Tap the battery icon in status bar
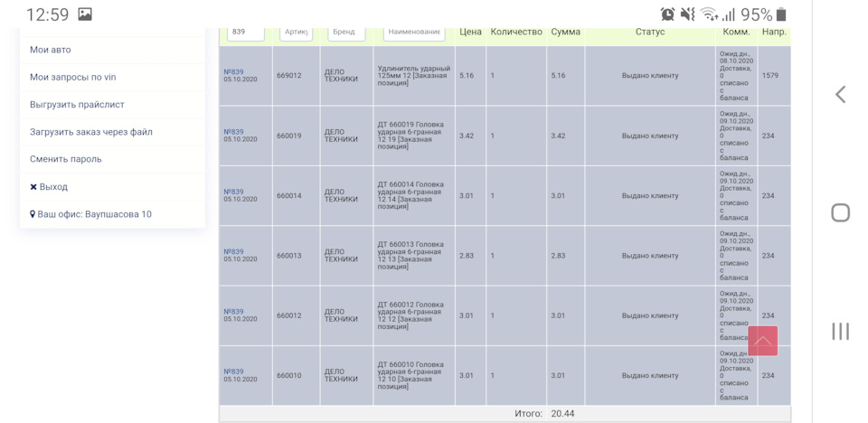The image size is (868, 423). (x=781, y=14)
